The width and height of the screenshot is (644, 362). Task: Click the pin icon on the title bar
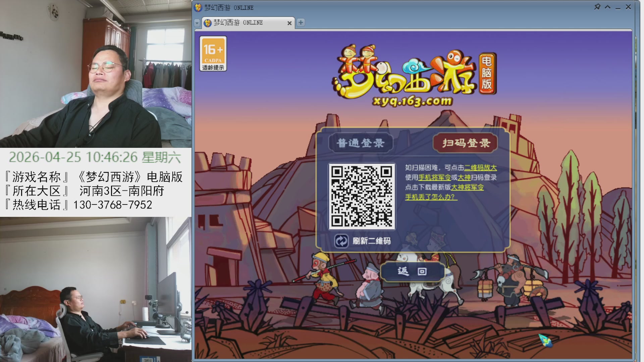[x=597, y=6]
